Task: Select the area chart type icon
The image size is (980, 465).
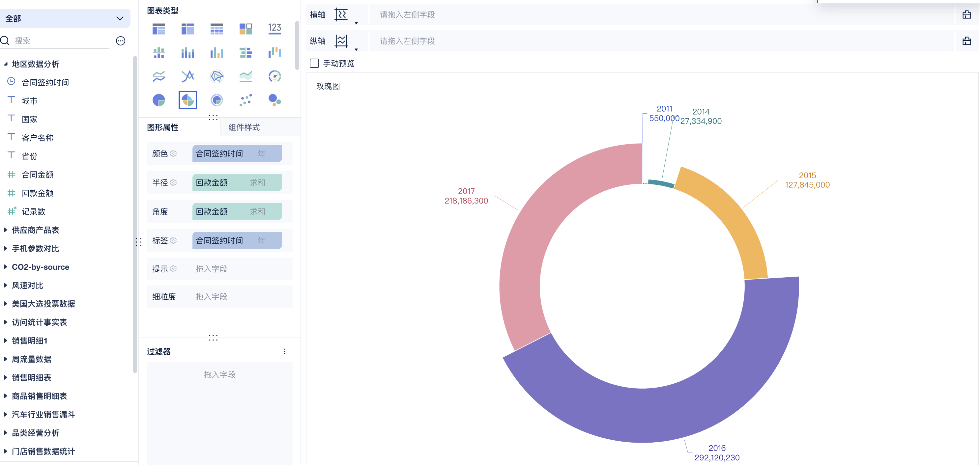Action: point(245,76)
